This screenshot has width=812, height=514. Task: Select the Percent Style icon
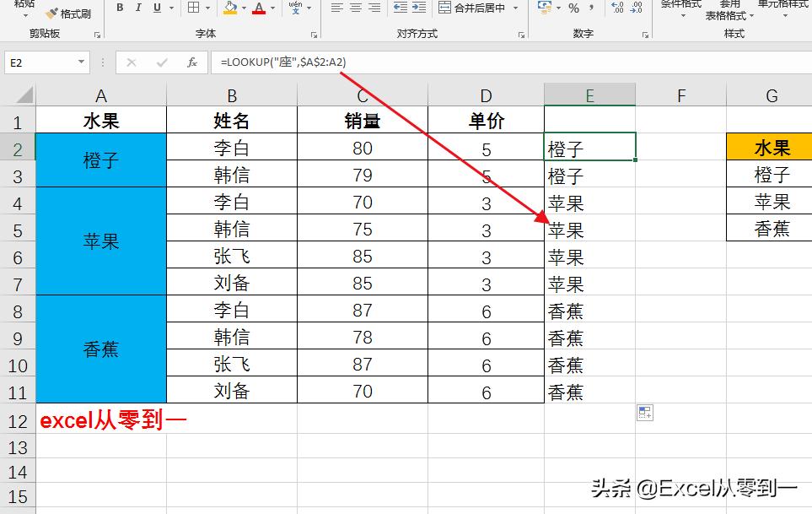click(x=573, y=8)
